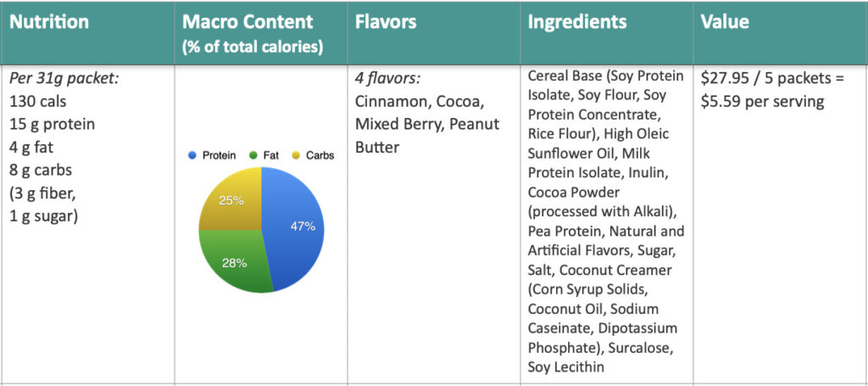Click the Macro Content column header

pos(248,22)
